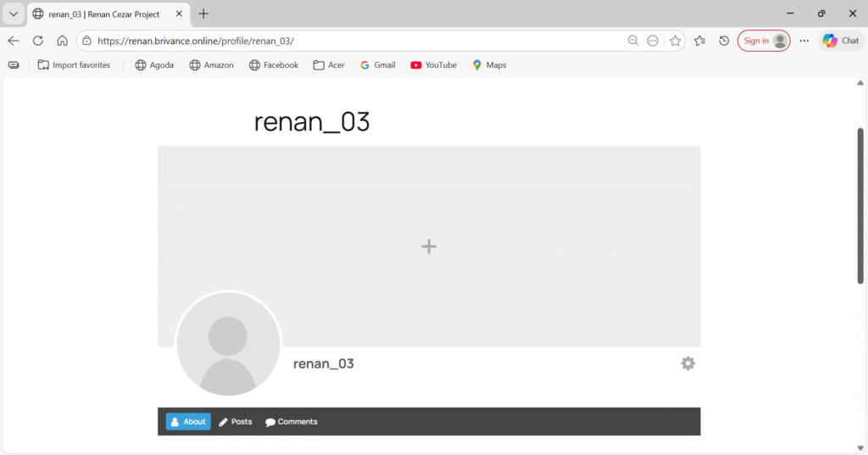Open the Comments tab

pyautogui.click(x=291, y=421)
